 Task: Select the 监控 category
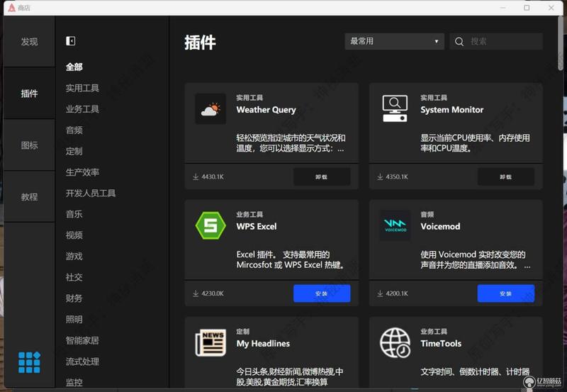click(x=74, y=382)
